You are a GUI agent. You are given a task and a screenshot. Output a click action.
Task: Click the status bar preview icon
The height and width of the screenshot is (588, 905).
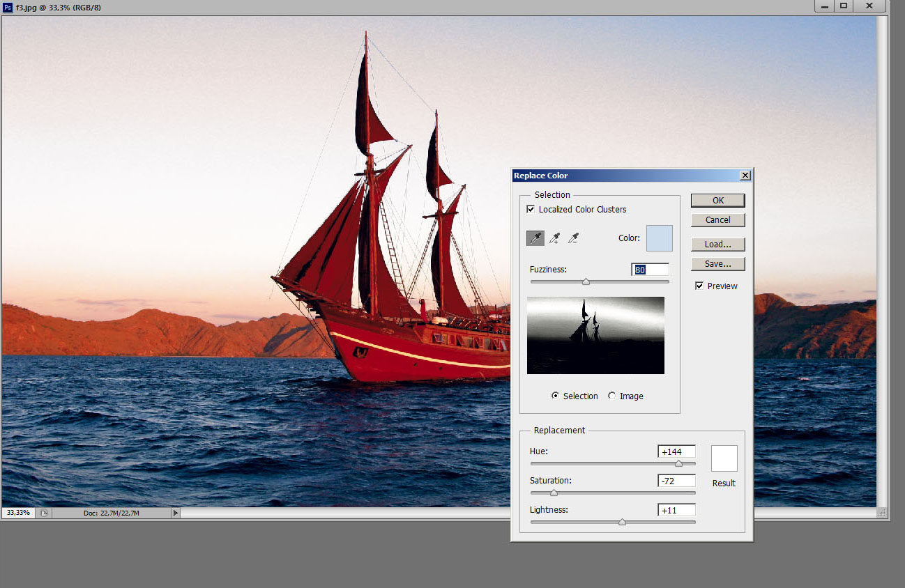(x=43, y=513)
